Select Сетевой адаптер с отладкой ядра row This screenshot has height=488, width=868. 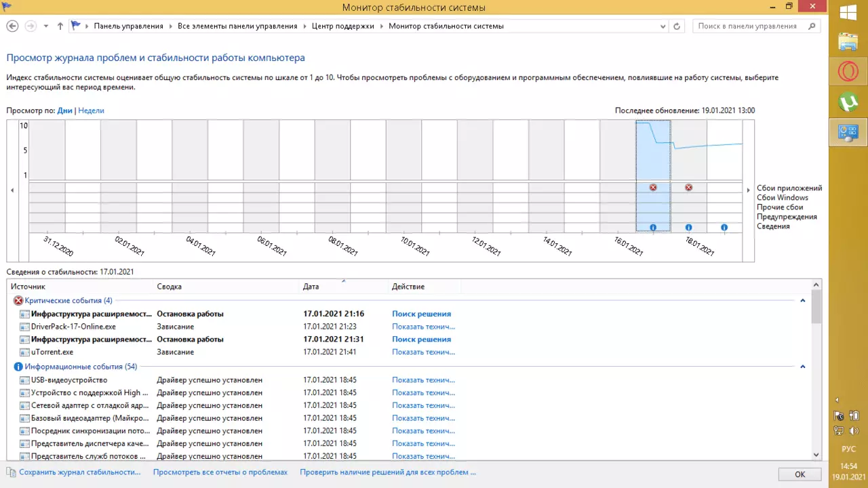click(x=409, y=405)
